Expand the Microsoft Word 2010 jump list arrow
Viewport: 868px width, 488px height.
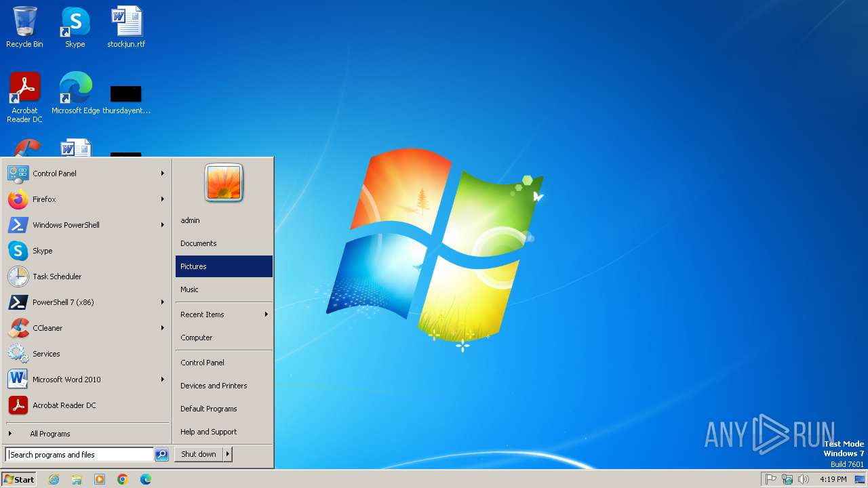pos(163,380)
